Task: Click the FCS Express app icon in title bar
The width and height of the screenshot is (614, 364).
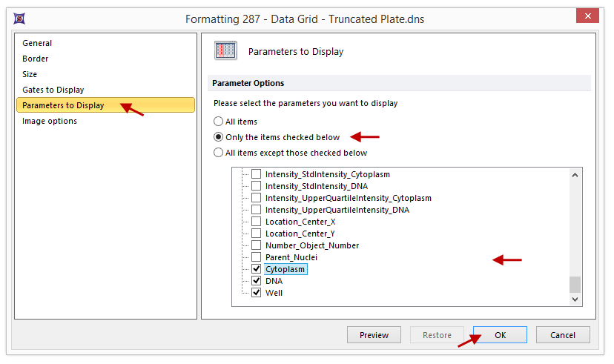Action: point(20,18)
